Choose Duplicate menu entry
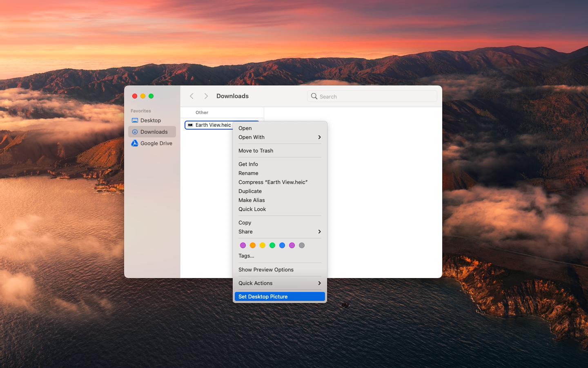Screen dimensions: 588x368 coord(280,191)
